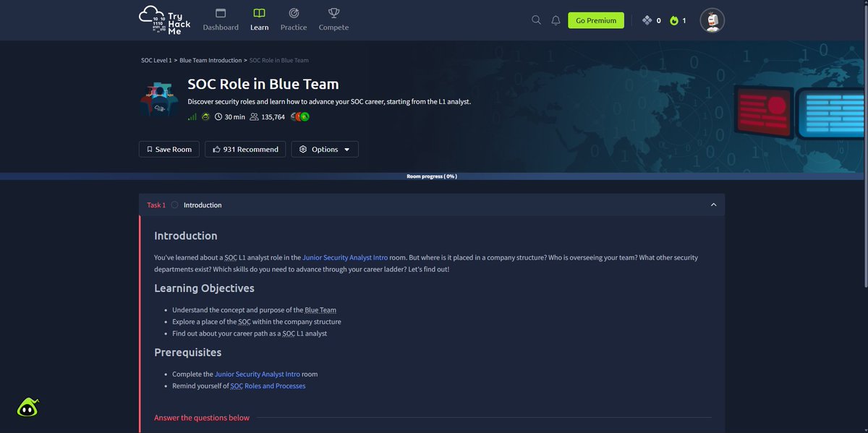
Task: Click the 931 Recommend button
Action: click(x=245, y=149)
